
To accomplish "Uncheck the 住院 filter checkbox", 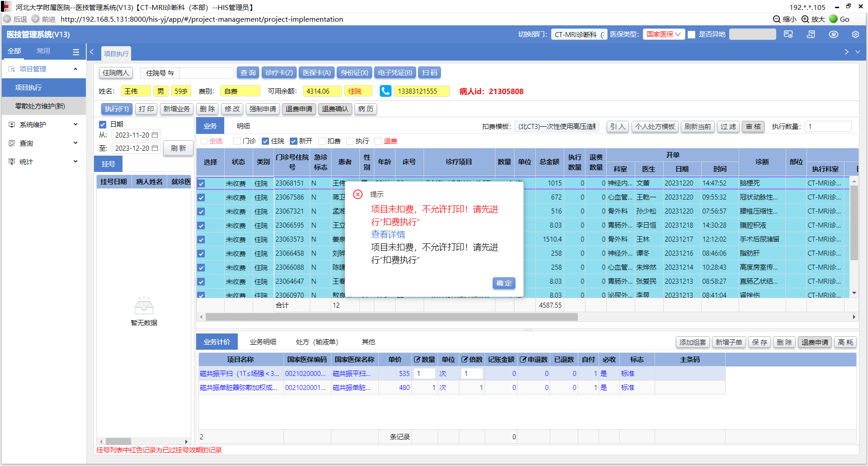I will click(265, 141).
